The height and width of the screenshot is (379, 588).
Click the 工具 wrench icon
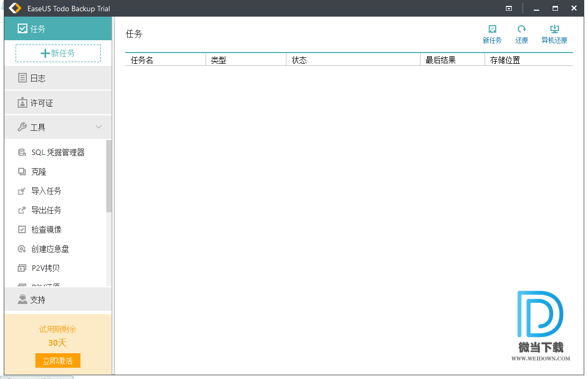(x=23, y=127)
